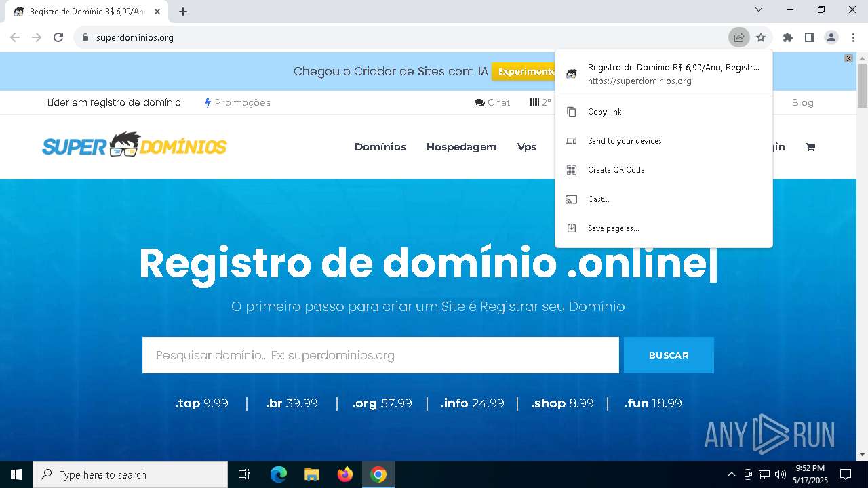Screen dimensions: 868x488
Task: Click the domain search input field
Action: tap(380, 355)
